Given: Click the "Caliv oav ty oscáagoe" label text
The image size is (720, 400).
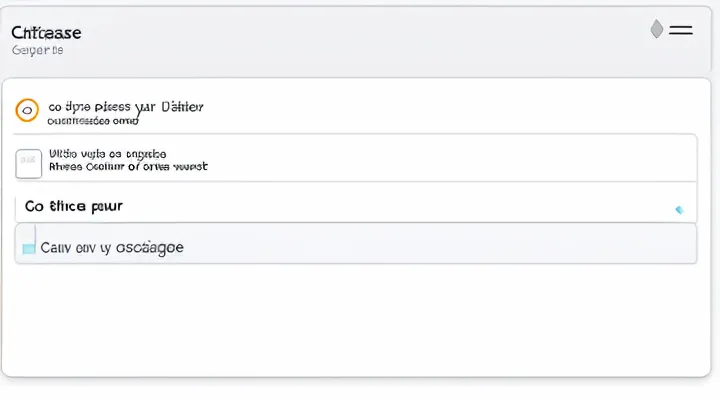Looking at the screenshot, I should click(x=110, y=246).
